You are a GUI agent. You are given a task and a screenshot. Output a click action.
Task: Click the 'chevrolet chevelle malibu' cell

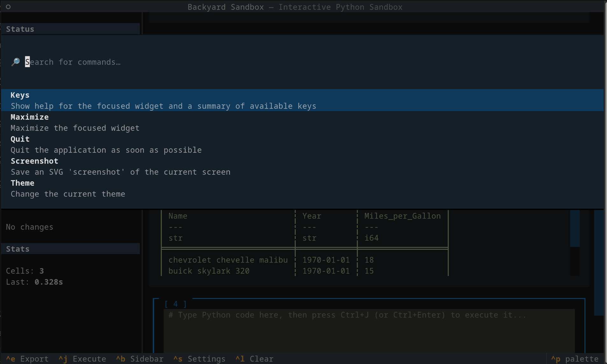click(x=228, y=260)
